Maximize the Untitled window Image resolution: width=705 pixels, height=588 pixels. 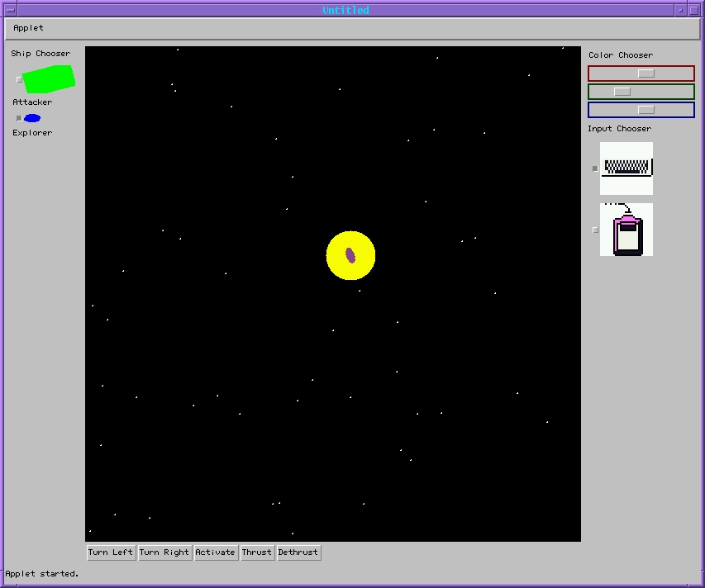coord(693,10)
